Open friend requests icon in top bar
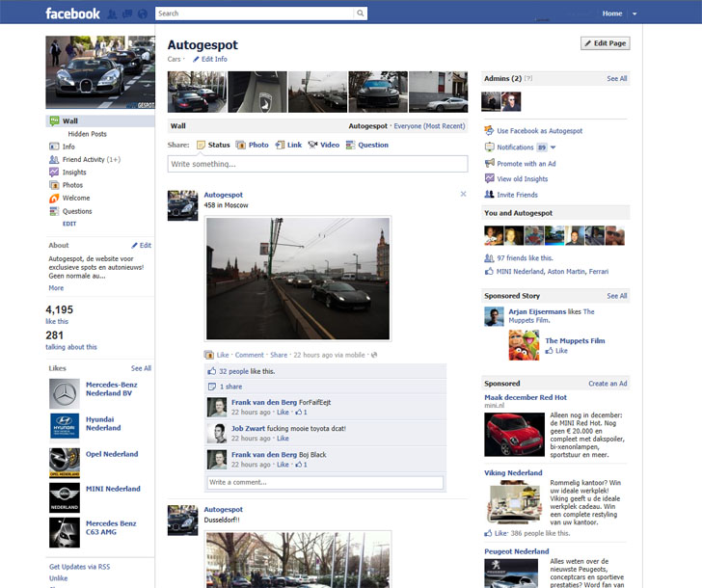 tap(112, 13)
